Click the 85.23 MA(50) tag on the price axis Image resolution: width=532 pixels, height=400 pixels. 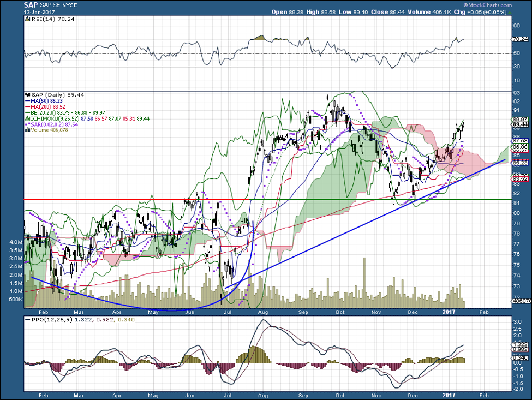tap(520, 163)
